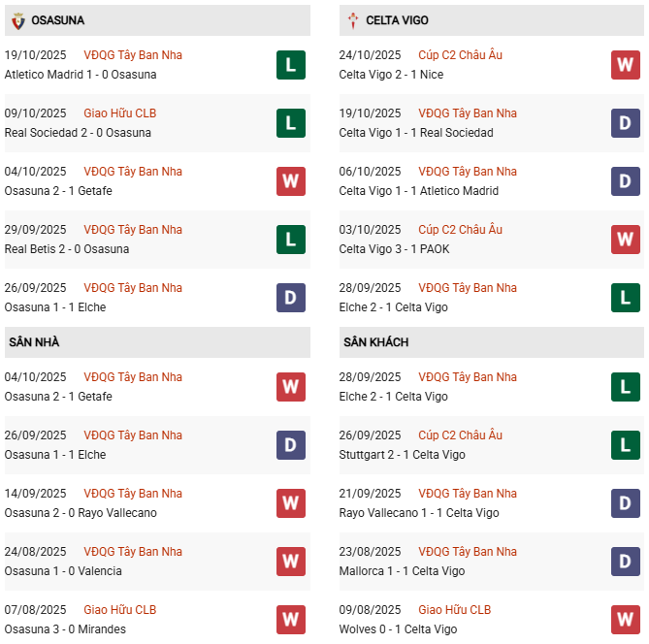Click the OSASUNA team name header
Screen dimensions: 649x644
[57, 20]
